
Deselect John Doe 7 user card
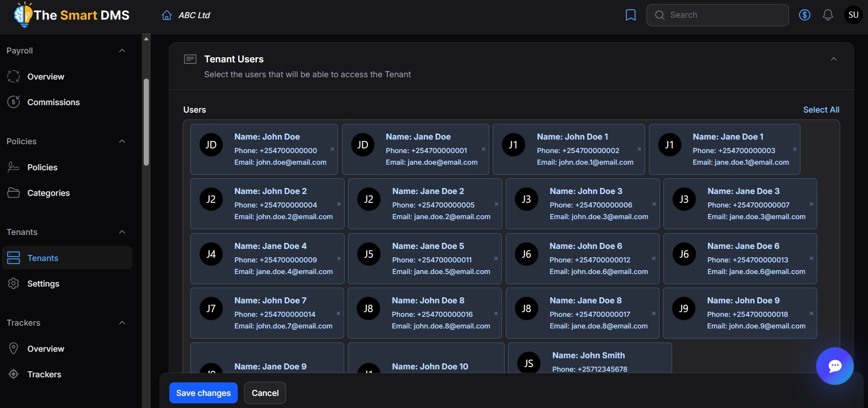click(338, 314)
